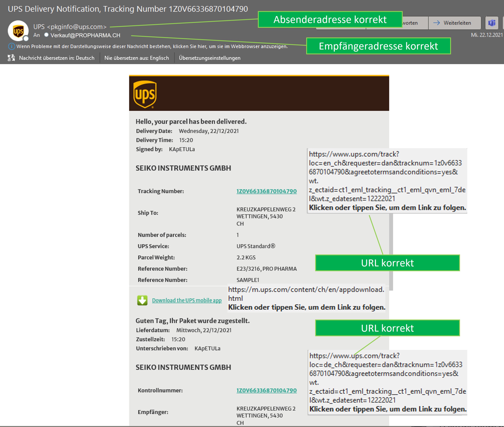This screenshot has height=427, width=504.
Task: Click the info icon in display warning bar
Action: [x=11, y=46]
